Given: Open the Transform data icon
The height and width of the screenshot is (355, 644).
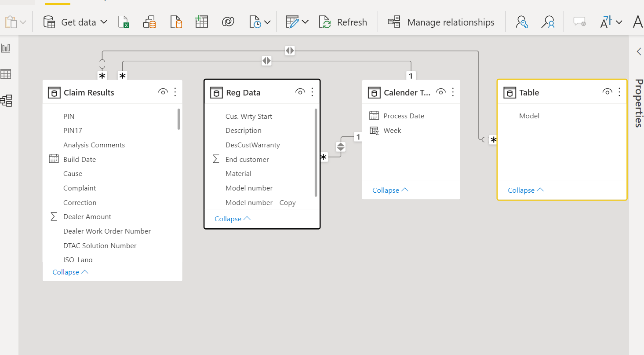Looking at the screenshot, I should point(292,22).
